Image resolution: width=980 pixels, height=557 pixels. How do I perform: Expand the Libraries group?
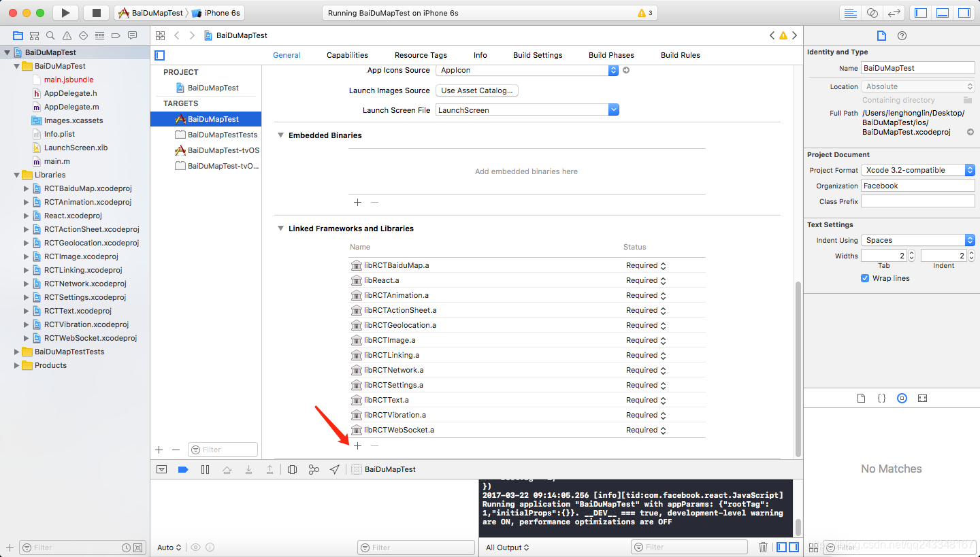(x=17, y=175)
